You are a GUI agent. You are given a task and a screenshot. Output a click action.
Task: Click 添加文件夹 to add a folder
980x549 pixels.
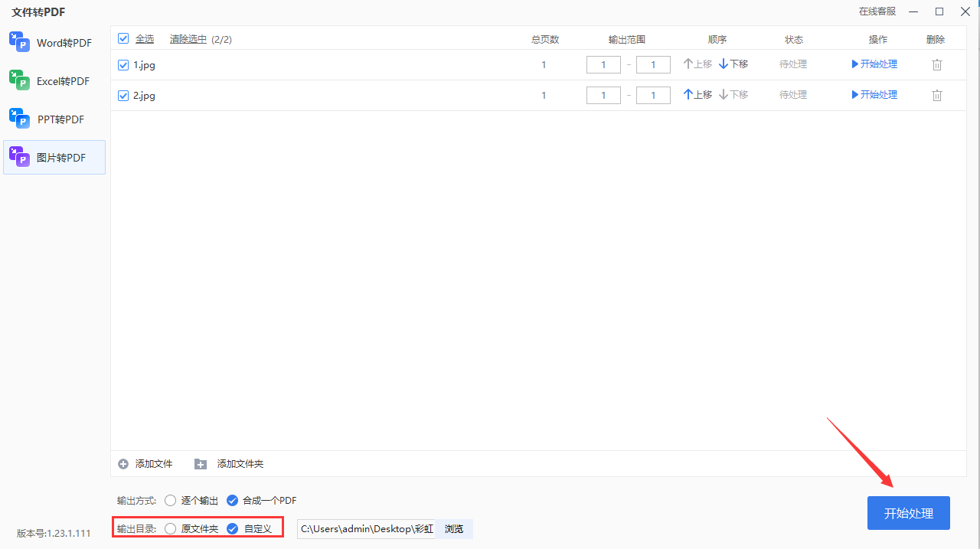229,464
